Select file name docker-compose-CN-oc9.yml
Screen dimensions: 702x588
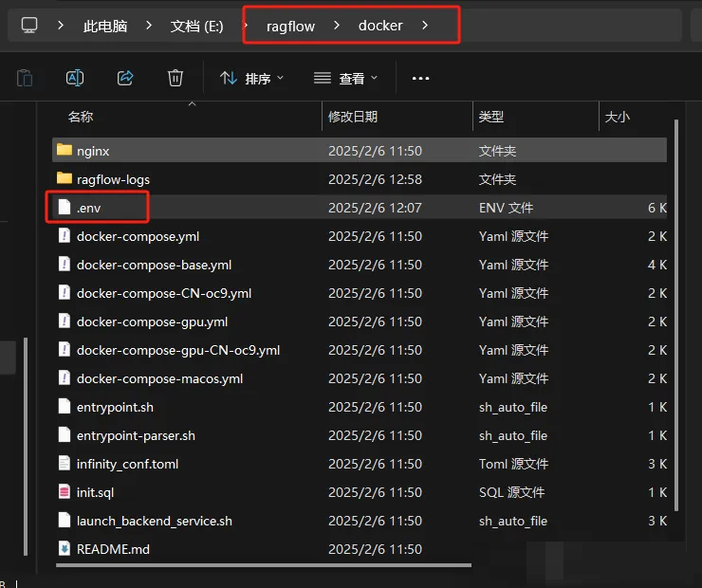pyautogui.click(x=164, y=294)
